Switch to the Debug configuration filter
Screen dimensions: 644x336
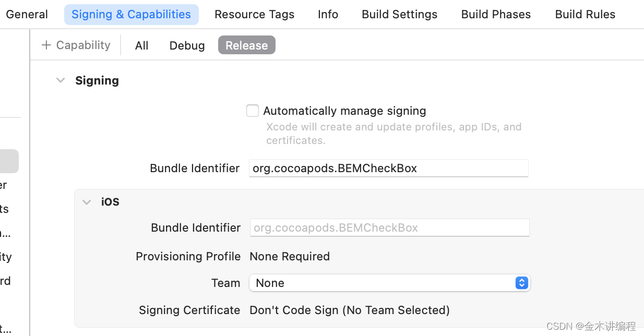(x=187, y=45)
